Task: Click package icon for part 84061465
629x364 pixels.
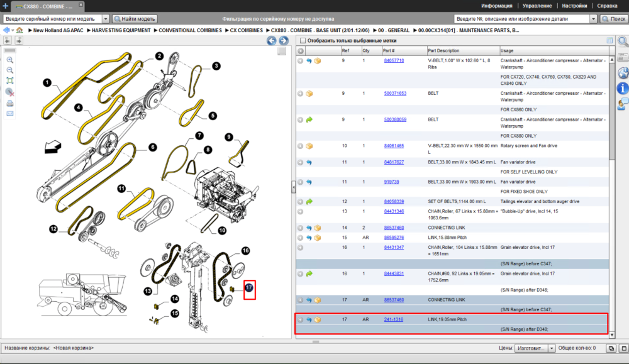Action: coord(309,146)
